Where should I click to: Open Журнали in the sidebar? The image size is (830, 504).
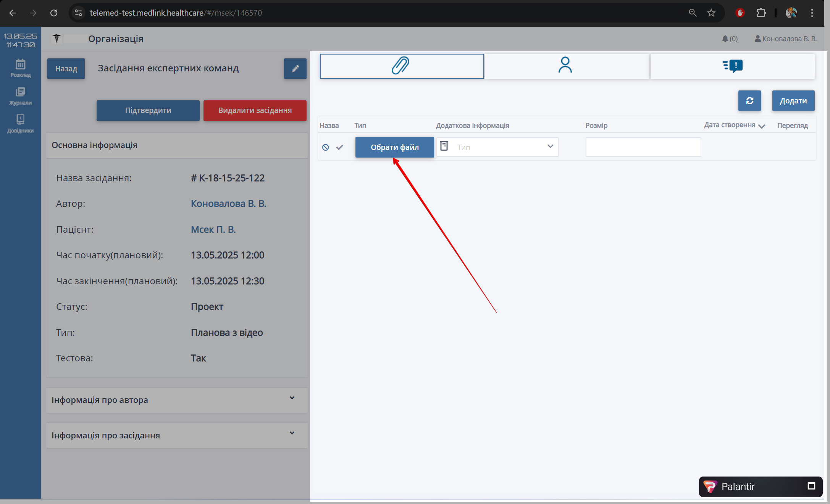click(x=21, y=96)
